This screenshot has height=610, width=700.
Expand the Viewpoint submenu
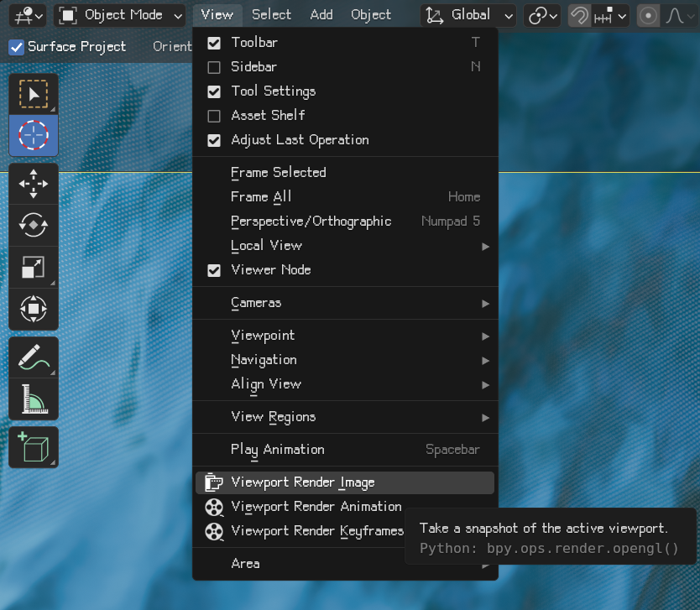(x=345, y=336)
